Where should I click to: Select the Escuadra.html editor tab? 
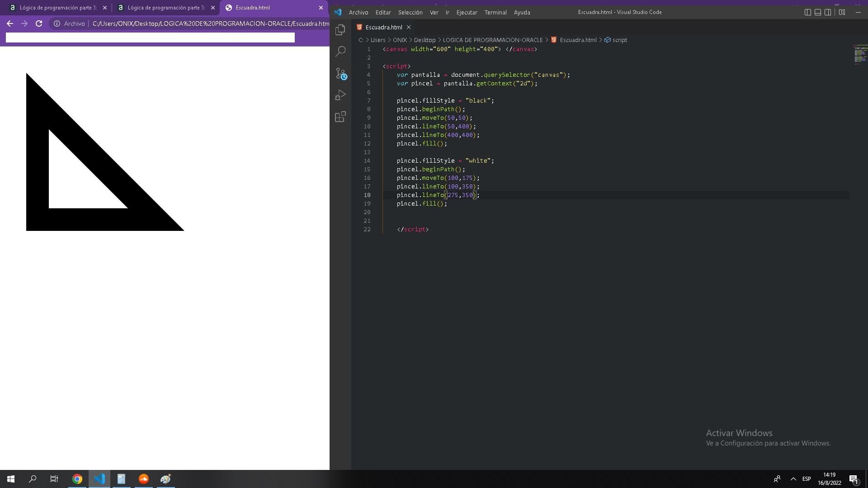point(384,27)
